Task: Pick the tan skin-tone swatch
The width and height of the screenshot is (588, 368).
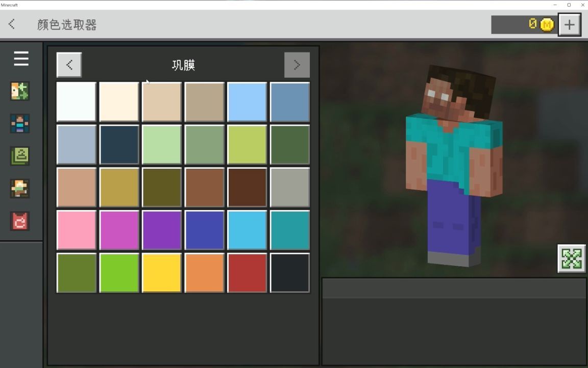Action: tap(76, 188)
